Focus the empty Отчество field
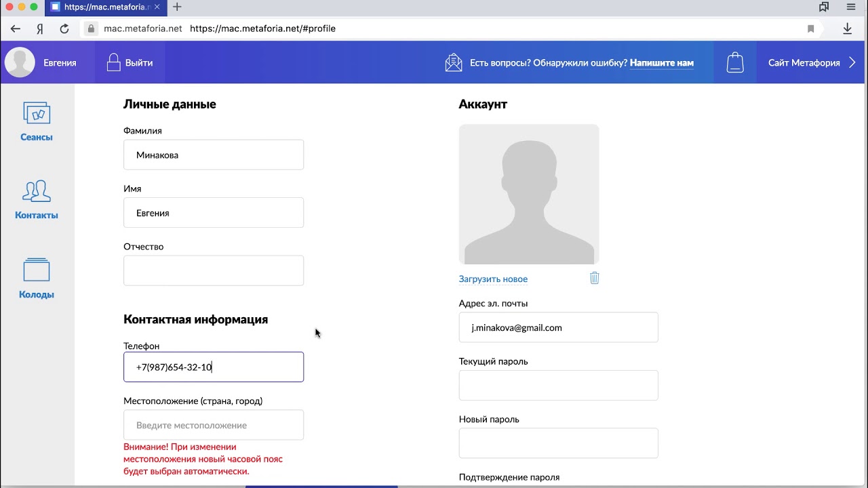 (x=214, y=270)
